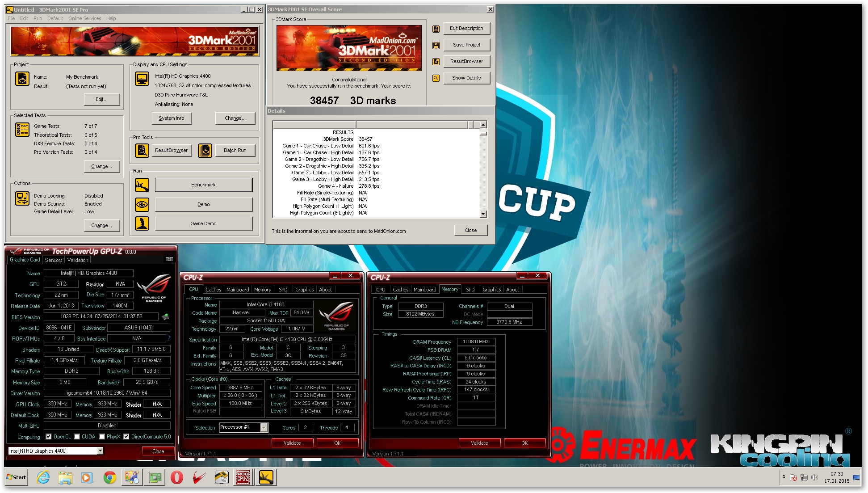The height and width of the screenshot is (493, 868).
Task: Toggle the PhysX checkbox in GPU-Z
Action: [102, 437]
